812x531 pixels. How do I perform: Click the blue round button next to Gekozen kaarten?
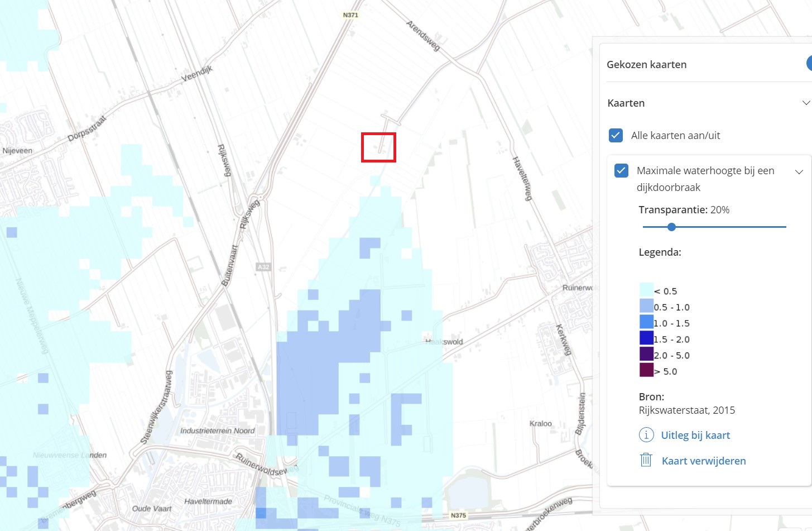click(809, 64)
